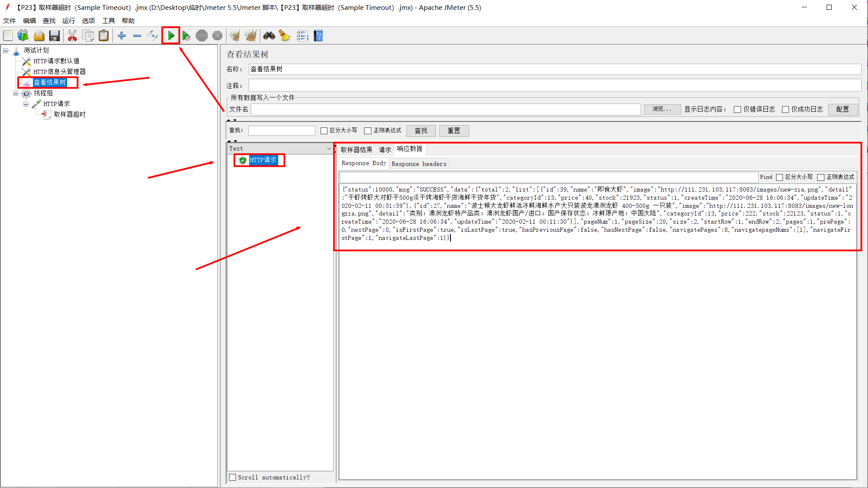Viewport: 868px width, 488px height.
Task: Open the Help question mark icon
Action: [318, 36]
